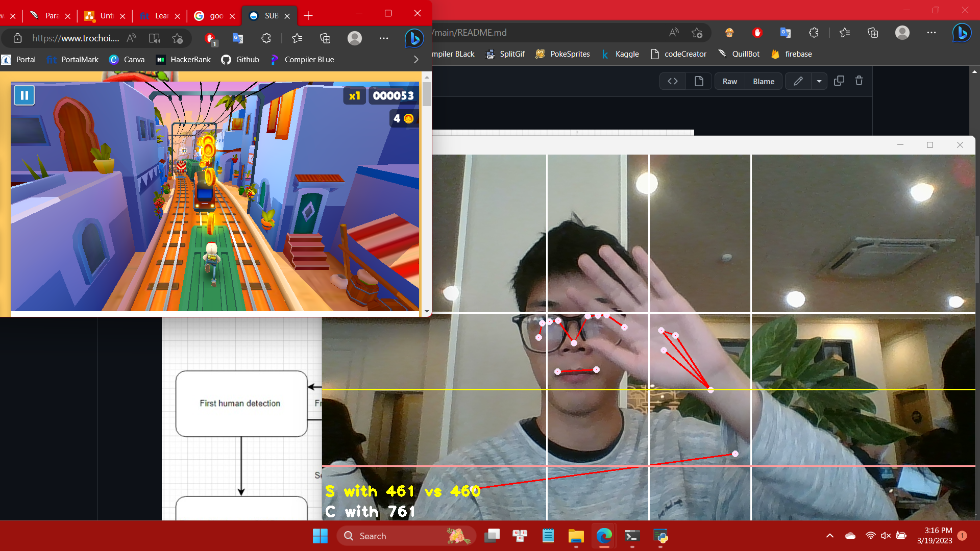
Task: Delete the file using the trash icon
Action: 859,81
